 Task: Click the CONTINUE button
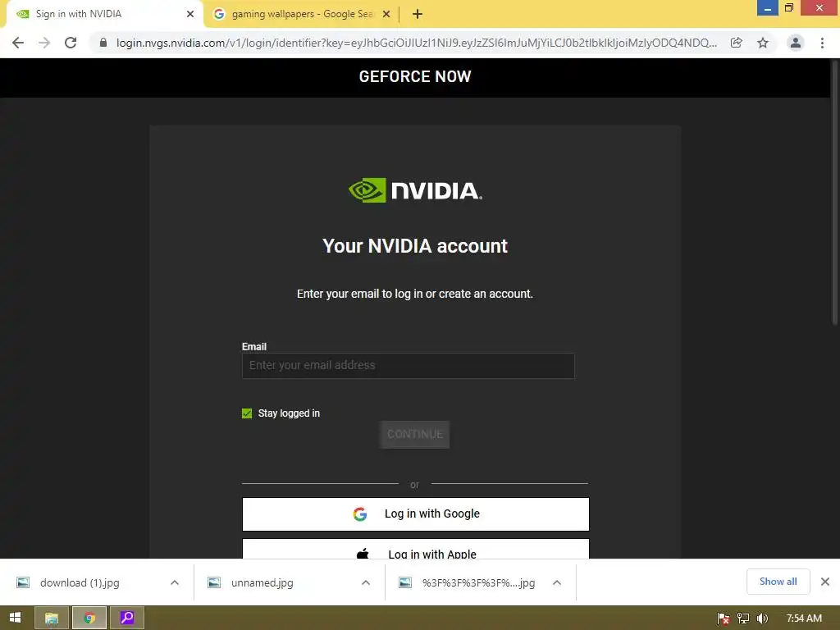coord(414,435)
